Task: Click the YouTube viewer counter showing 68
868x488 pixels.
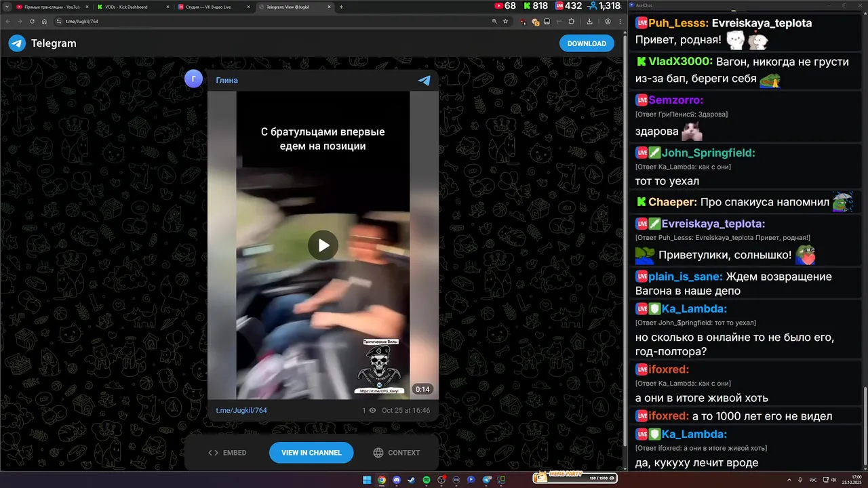Action: click(505, 5)
